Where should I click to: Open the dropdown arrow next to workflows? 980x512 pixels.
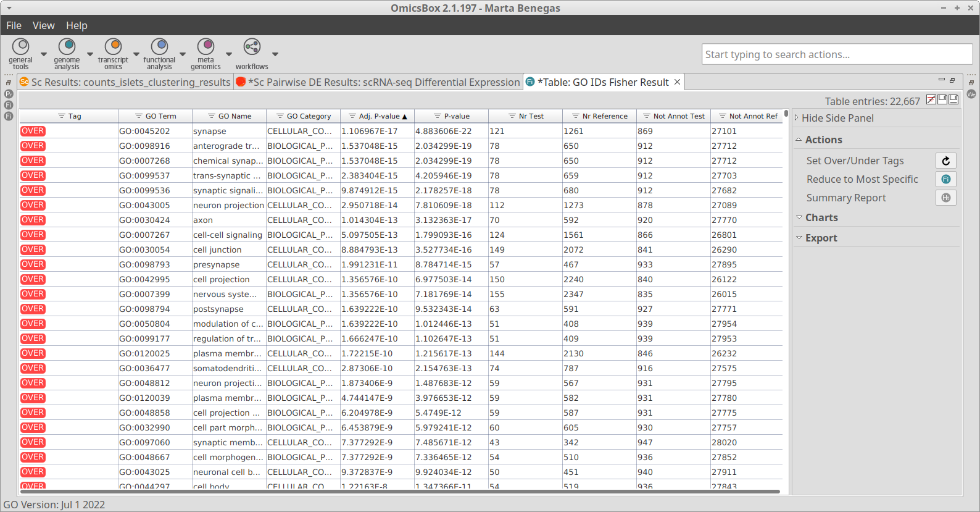point(275,54)
